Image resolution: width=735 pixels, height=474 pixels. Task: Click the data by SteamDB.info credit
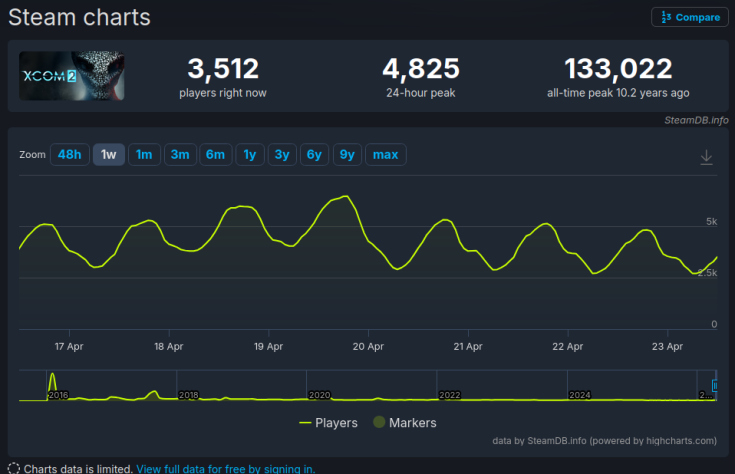coord(604,441)
